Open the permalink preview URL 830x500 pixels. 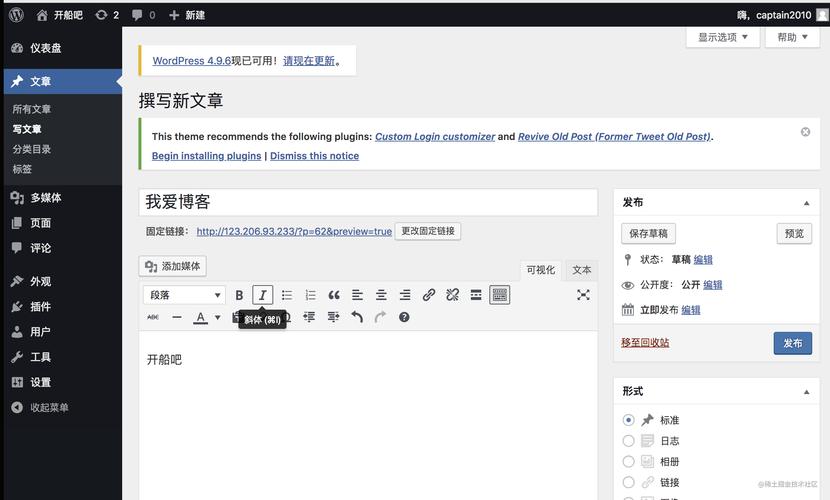point(294,231)
